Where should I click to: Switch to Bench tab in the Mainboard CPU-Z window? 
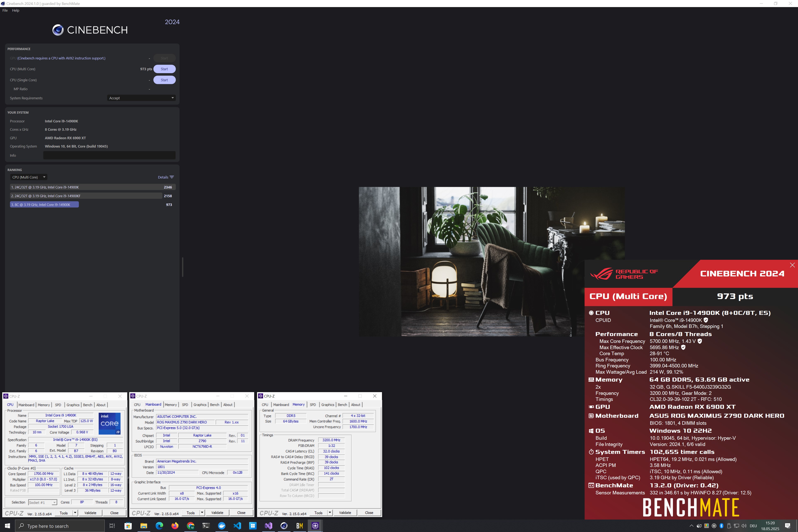[x=214, y=405]
